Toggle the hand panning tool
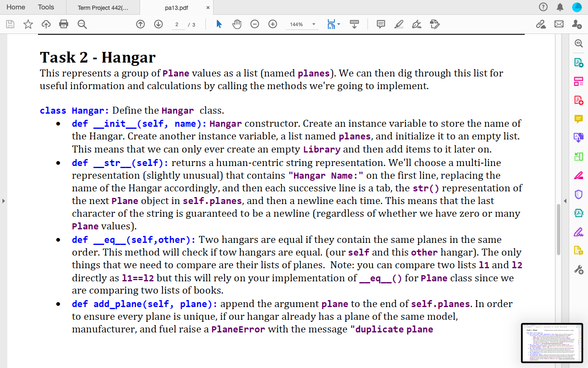588x368 pixels. [237, 24]
